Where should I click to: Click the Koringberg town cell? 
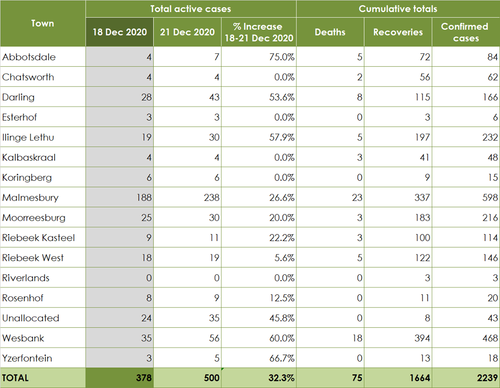pos(43,177)
